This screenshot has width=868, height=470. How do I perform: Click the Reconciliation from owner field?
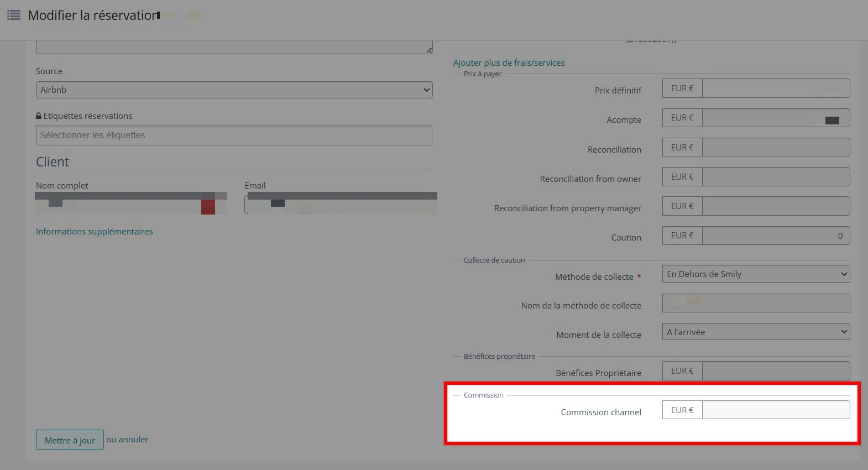point(776,177)
